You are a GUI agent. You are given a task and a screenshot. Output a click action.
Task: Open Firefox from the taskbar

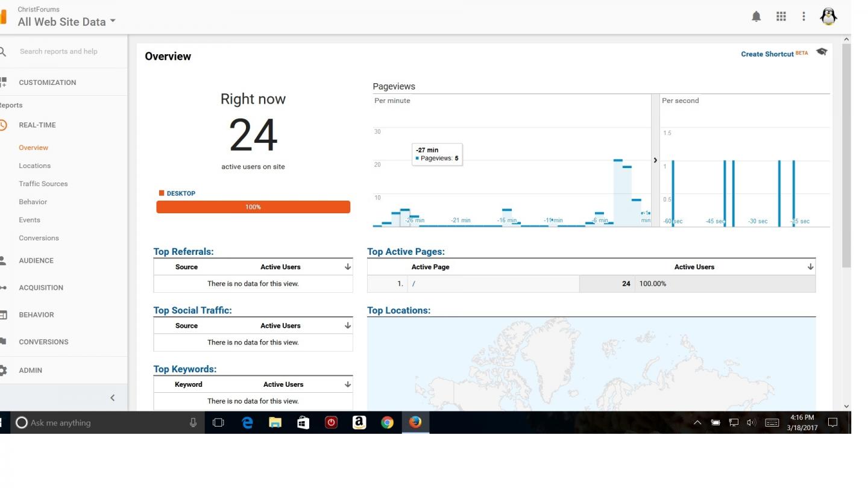coord(415,422)
